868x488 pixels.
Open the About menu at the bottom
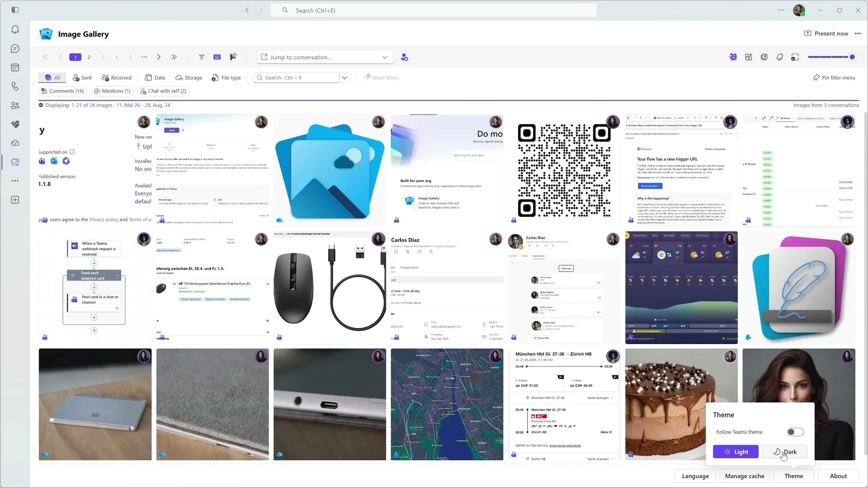tap(838, 476)
